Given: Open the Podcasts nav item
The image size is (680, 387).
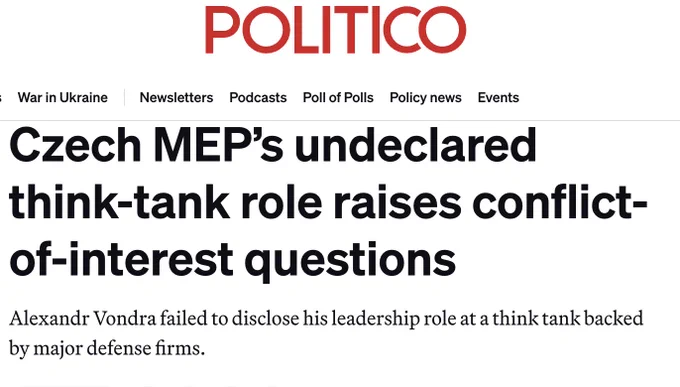Looking at the screenshot, I should (258, 98).
